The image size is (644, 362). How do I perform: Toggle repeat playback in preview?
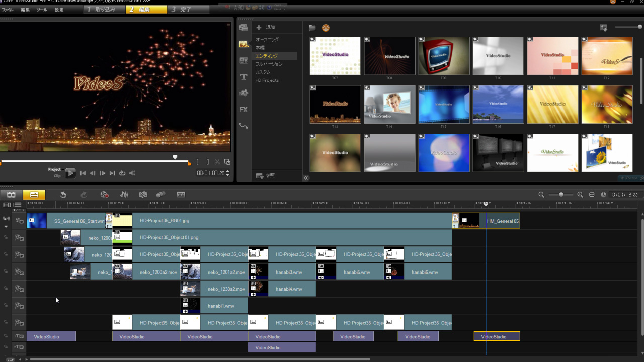(x=122, y=173)
